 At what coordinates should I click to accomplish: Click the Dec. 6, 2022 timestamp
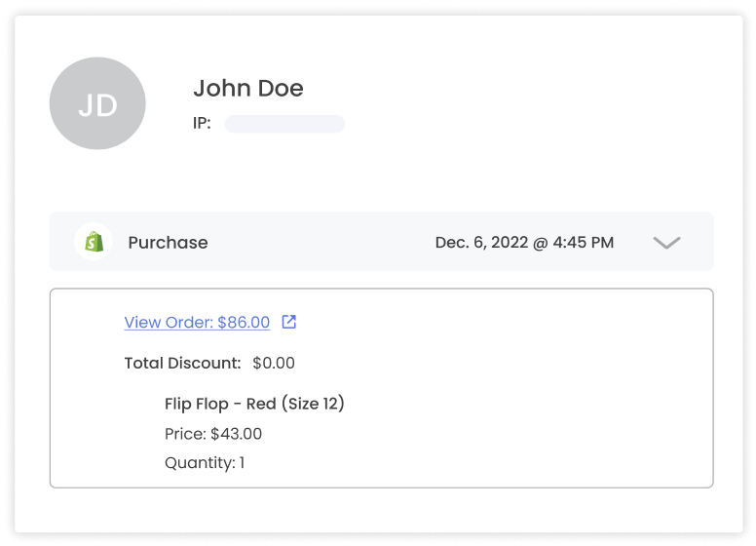(524, 242)
